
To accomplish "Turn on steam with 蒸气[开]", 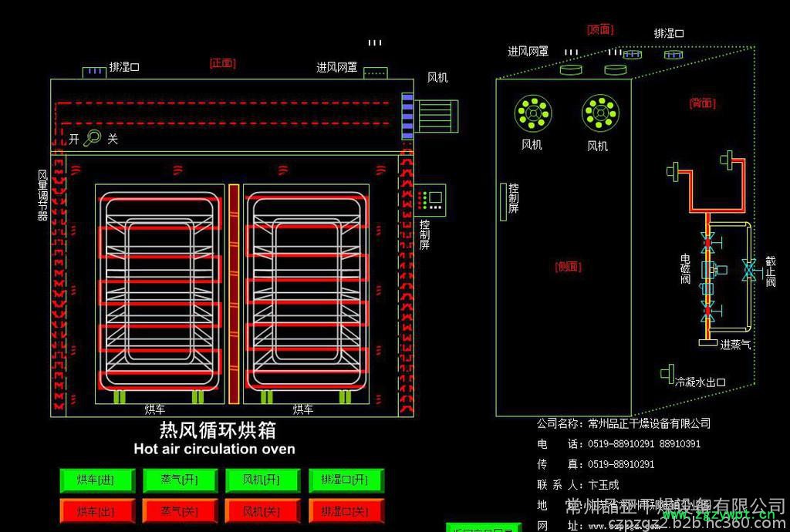I will coord(179,480).
